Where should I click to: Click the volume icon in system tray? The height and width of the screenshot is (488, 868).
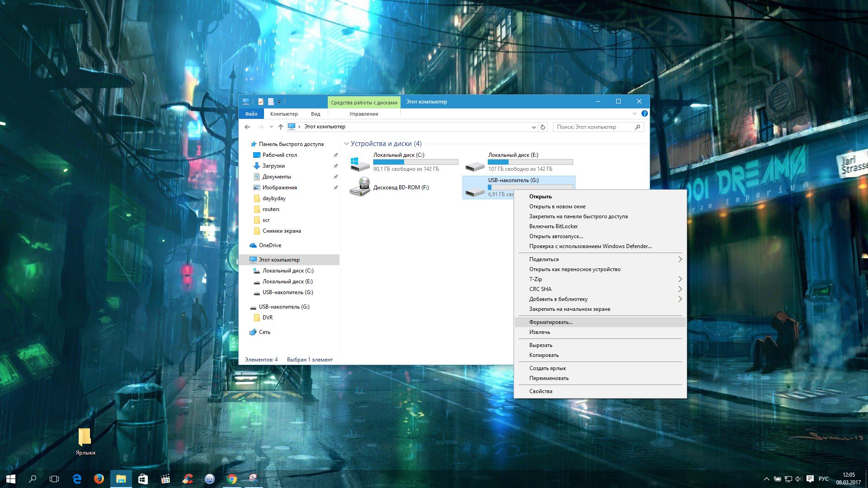pyautogui.click(x=798, y=479)
